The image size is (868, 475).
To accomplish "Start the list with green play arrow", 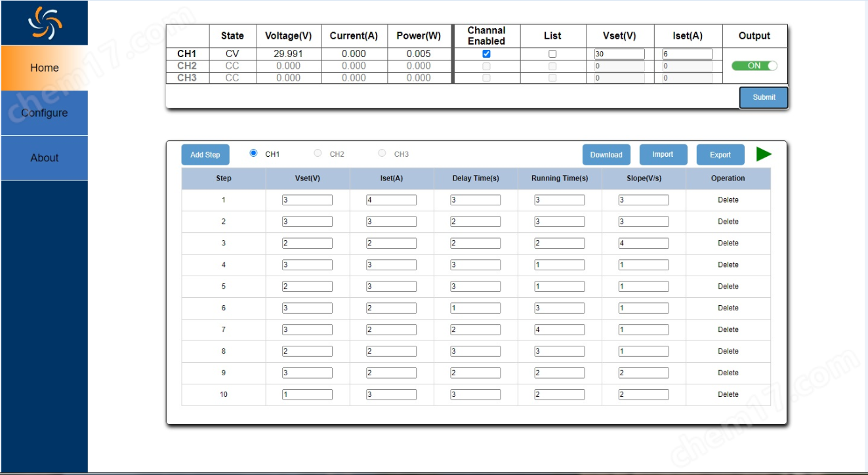I will [764, 154].
